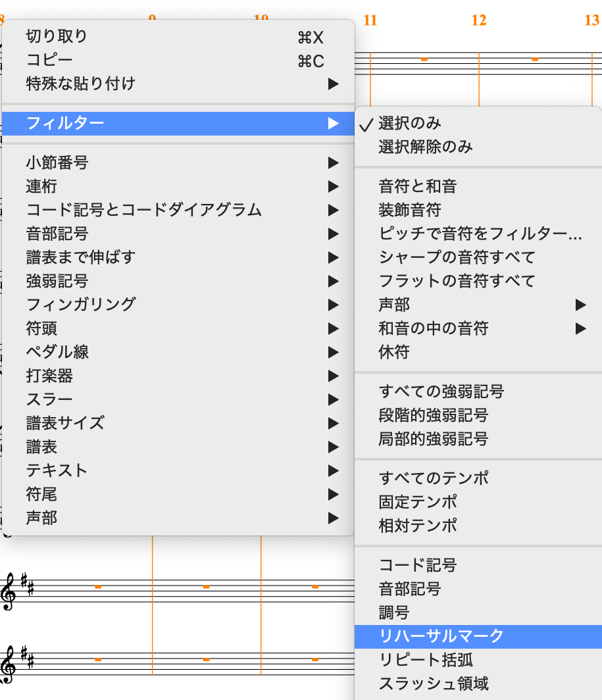Toggle the checked 選択のみ filter option

410,123
